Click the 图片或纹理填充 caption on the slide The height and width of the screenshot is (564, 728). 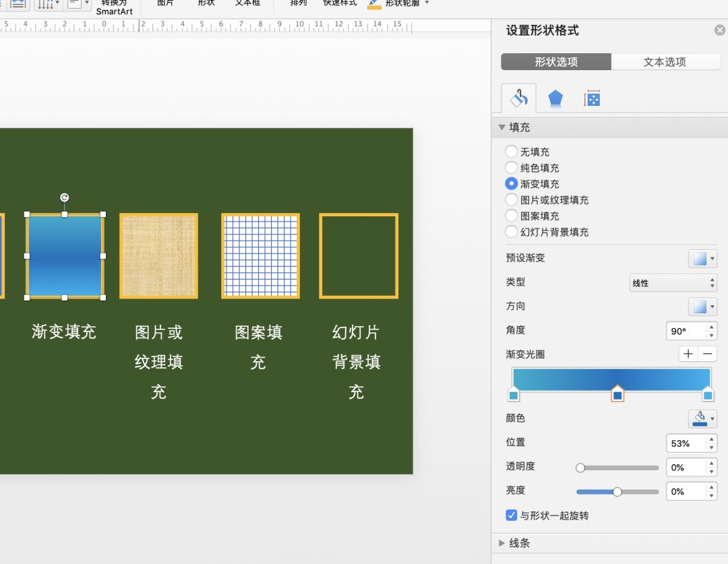(x=159, y=362)
